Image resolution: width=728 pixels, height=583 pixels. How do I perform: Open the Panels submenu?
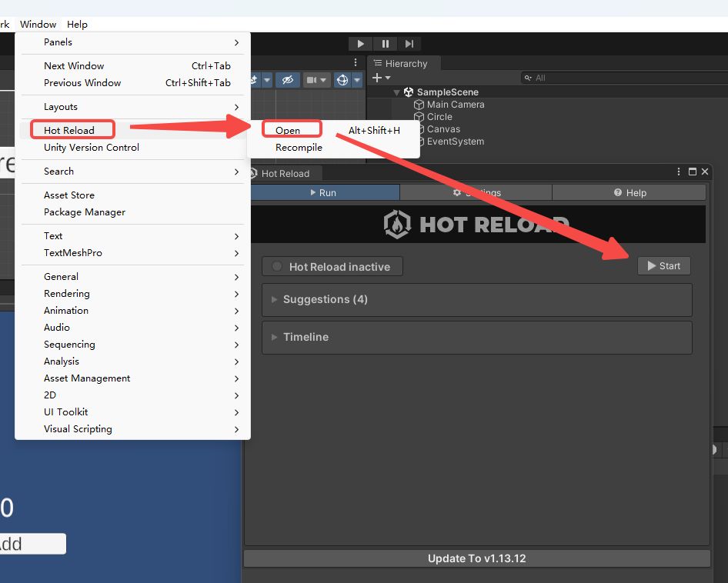[133, 42]
